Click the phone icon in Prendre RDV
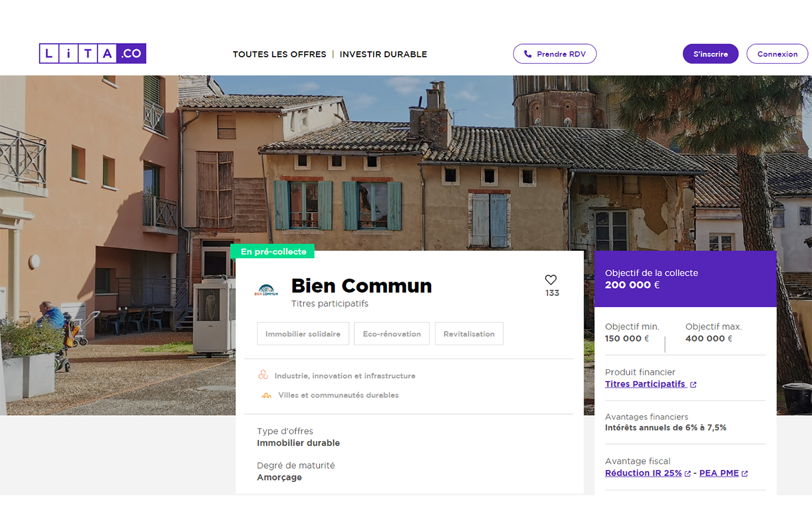 pos(528,54)
